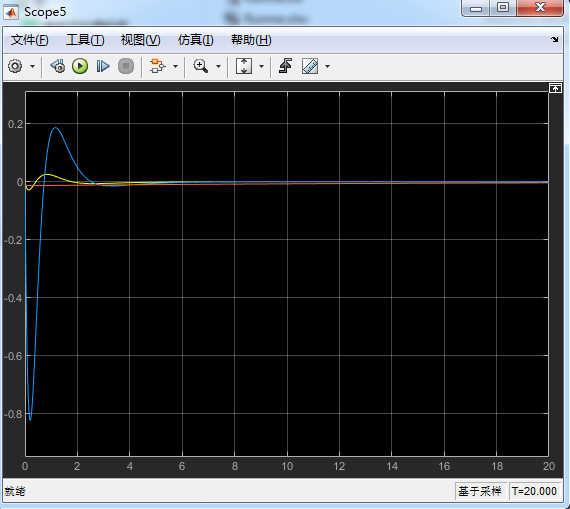
Task: Click the step forward button
Action: point(103,67)
